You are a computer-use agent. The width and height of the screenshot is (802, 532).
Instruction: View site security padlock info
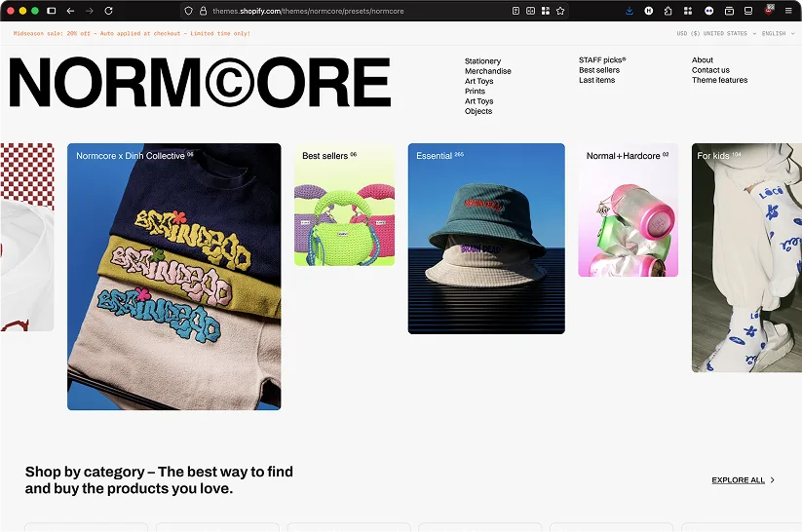203,11
